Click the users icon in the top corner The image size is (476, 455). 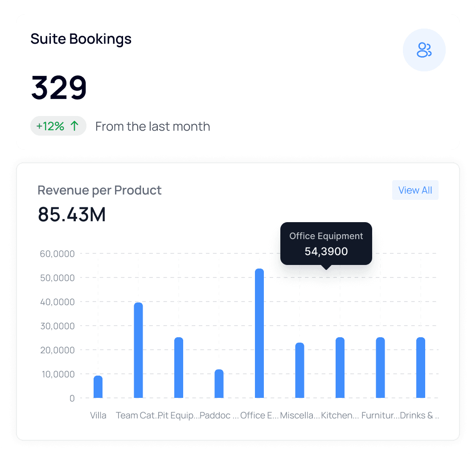pyautogui.click(x=424, y=50)
